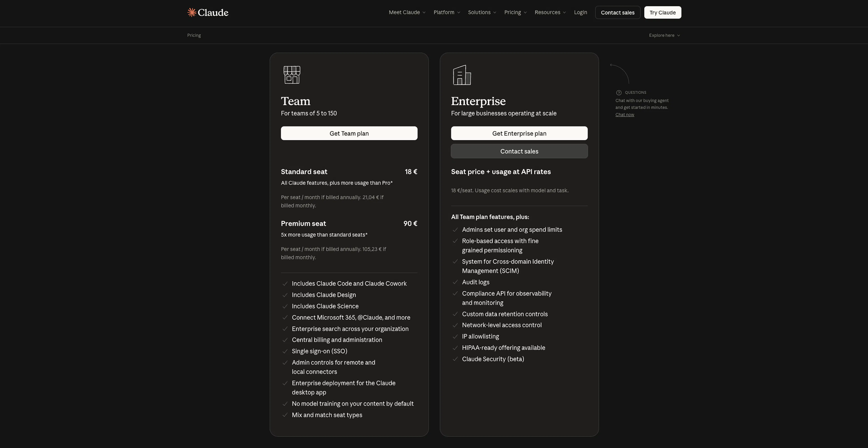Click the Enterprise plan heading
Image resolution: width=868 pixels, height=448 pixels.
click(478, 101)
